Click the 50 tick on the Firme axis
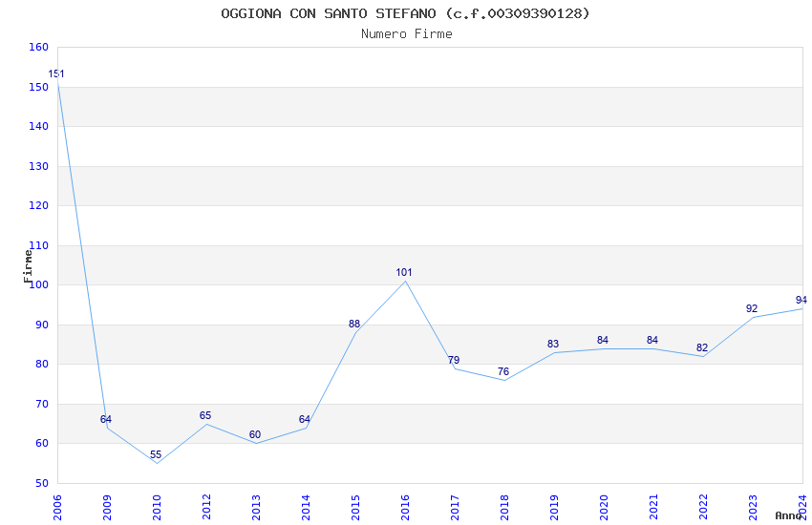 42,484
